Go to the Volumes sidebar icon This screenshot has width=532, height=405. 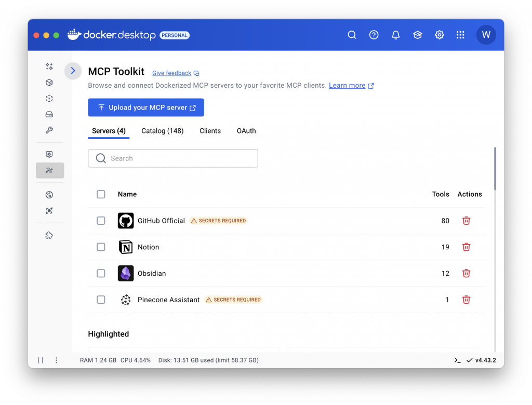49,114
